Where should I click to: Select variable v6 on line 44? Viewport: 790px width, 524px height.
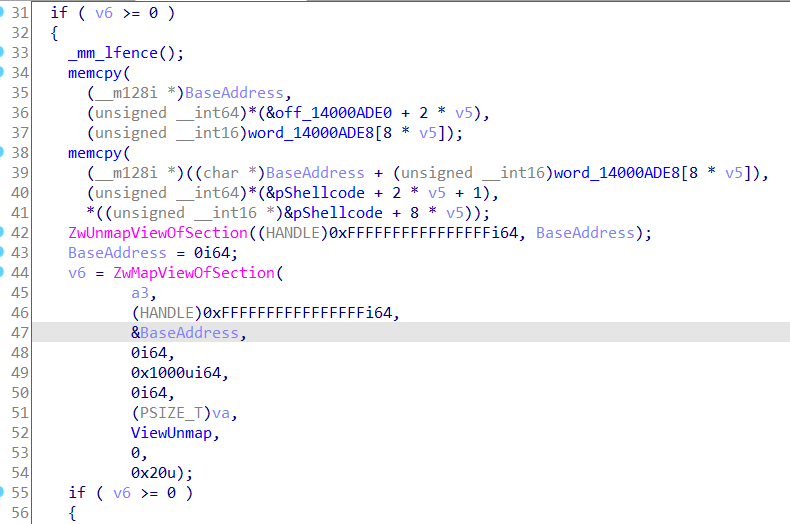tap(77, 273)
